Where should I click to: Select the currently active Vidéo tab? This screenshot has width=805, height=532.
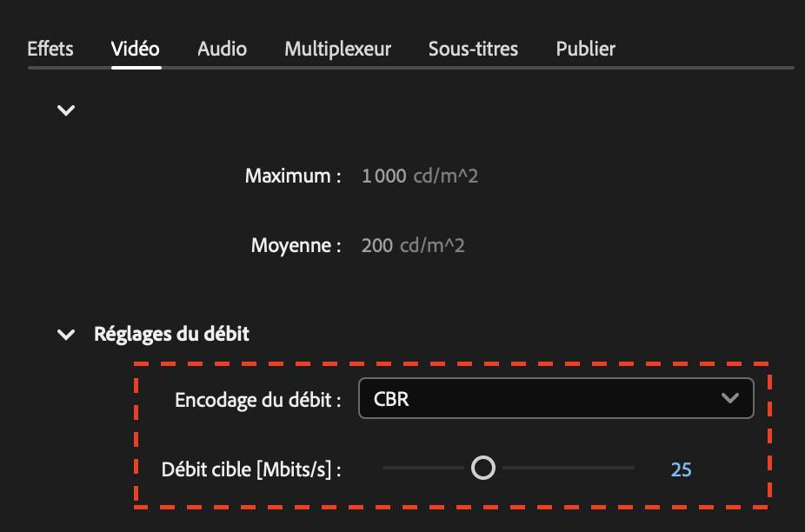[136, 49]
